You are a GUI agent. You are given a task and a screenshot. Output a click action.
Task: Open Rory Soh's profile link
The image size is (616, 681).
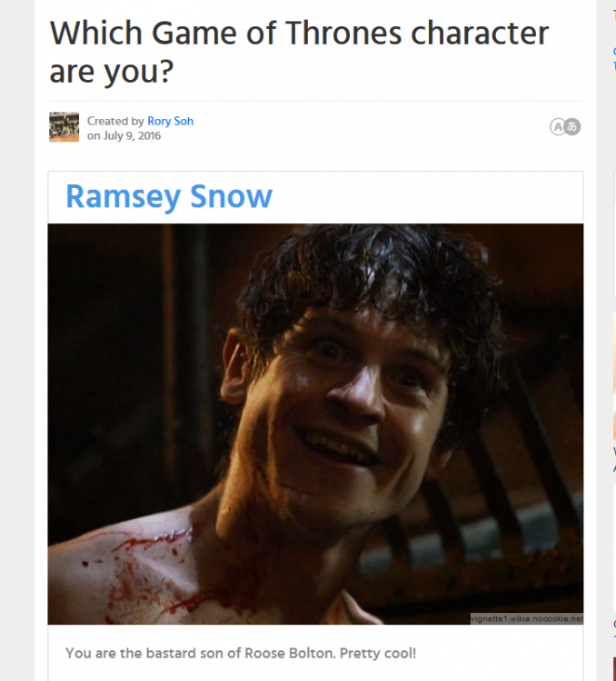pos(171,121)
